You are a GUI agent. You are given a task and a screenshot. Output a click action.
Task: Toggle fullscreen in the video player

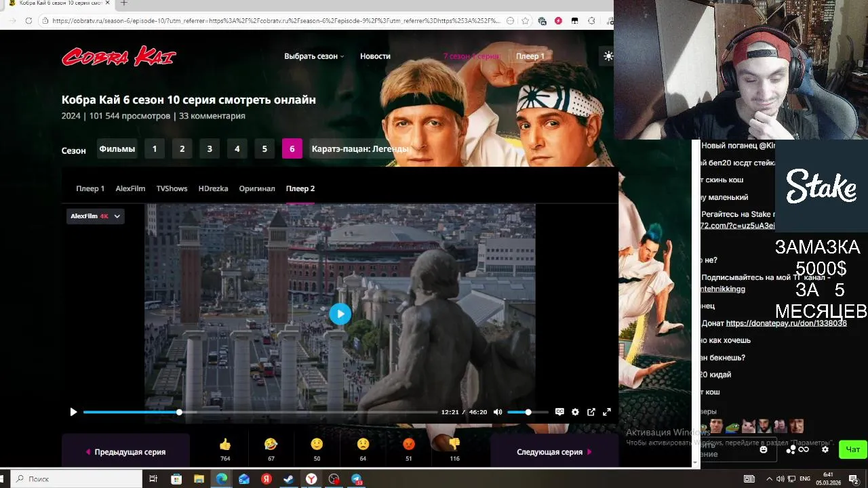607,412
